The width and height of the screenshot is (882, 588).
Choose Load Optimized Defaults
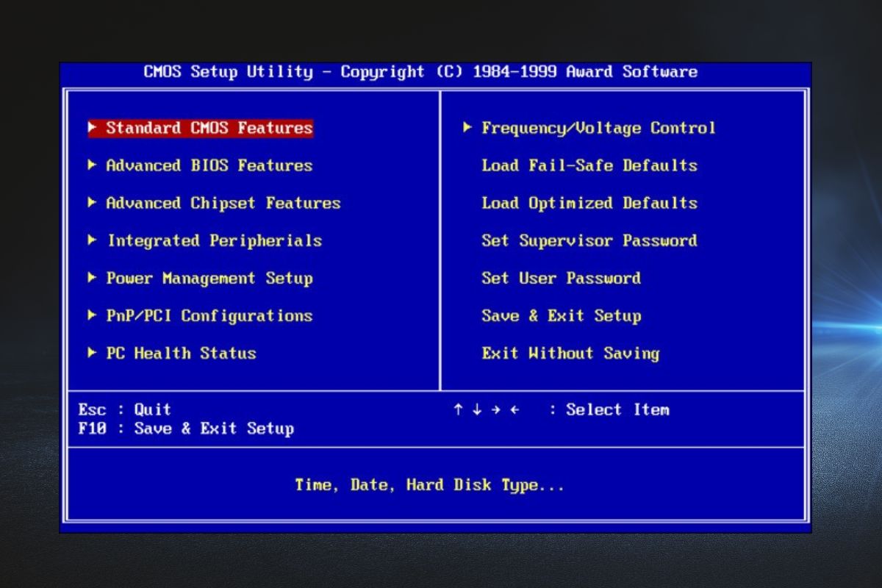tap(589, 203)
